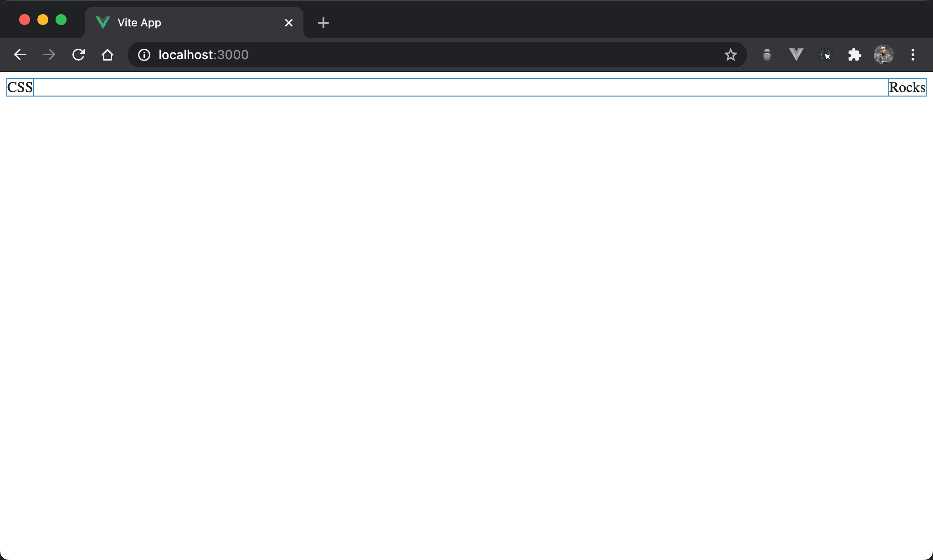This screenshot has width=933, height=560.
Task: Click the Rocks box on the page
Action: click(x=907, y=87)
